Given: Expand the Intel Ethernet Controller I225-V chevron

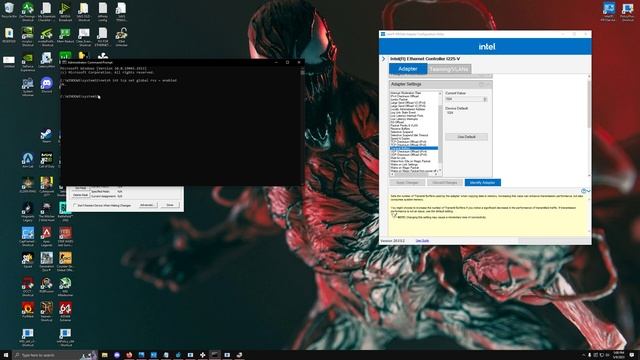Looking at the screenshot, I should pyautogui.click(x=383, y=59).
